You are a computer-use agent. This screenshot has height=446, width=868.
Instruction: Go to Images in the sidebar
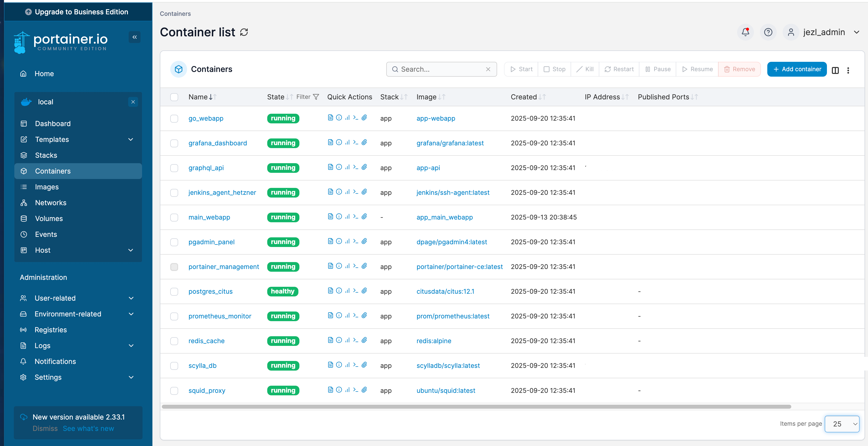click(x=47, y=187)
